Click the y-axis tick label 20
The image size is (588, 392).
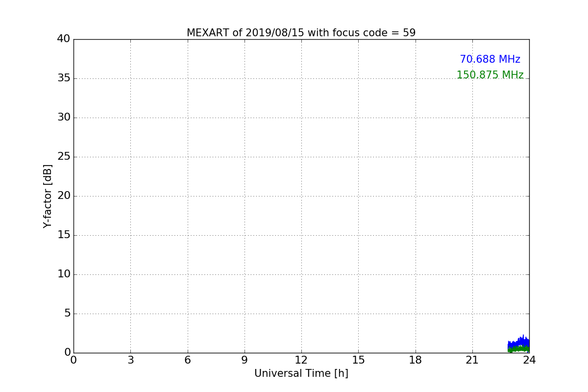point(64,196)
